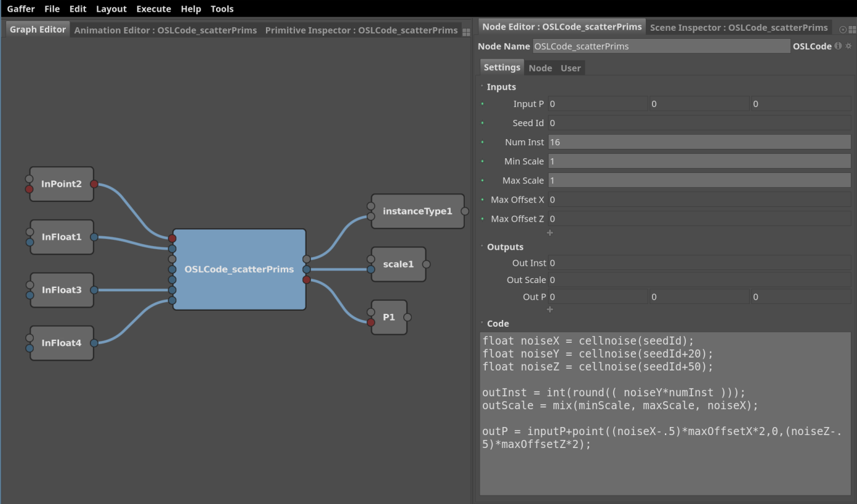Click the blue output plug of InFloat4
The image size is (857, 504).
coord(94,343)
